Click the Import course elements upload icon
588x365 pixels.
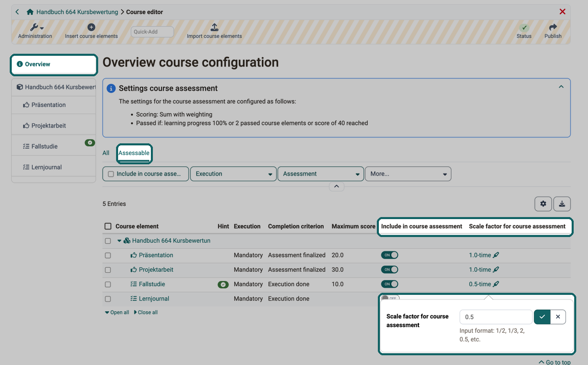click(x=214, y=27)
